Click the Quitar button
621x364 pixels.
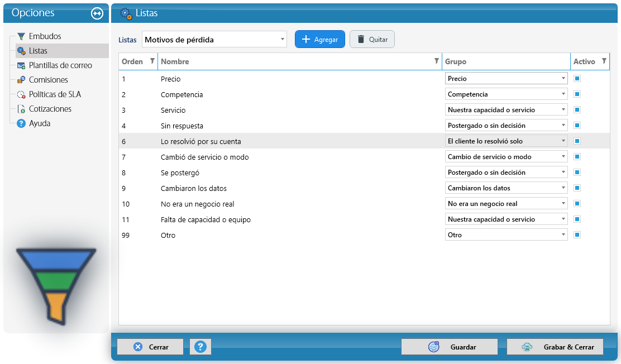coord(372,39)
